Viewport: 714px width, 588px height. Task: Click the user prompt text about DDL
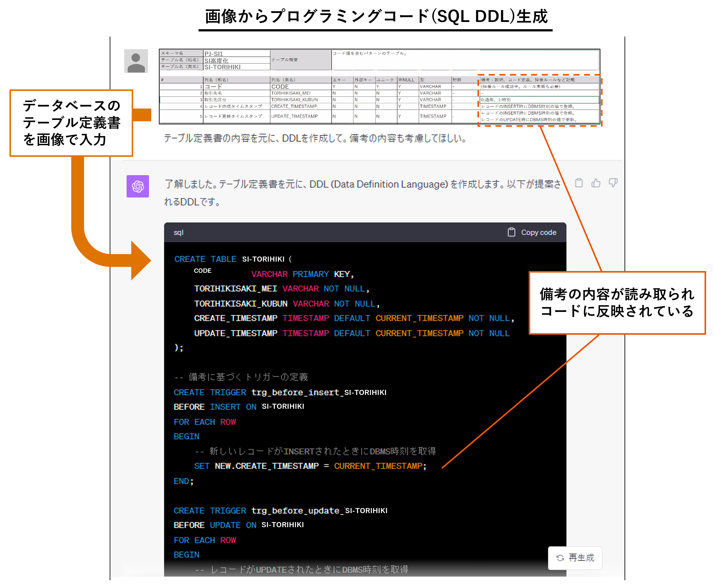pyautogui.click(x=315, y=138)
